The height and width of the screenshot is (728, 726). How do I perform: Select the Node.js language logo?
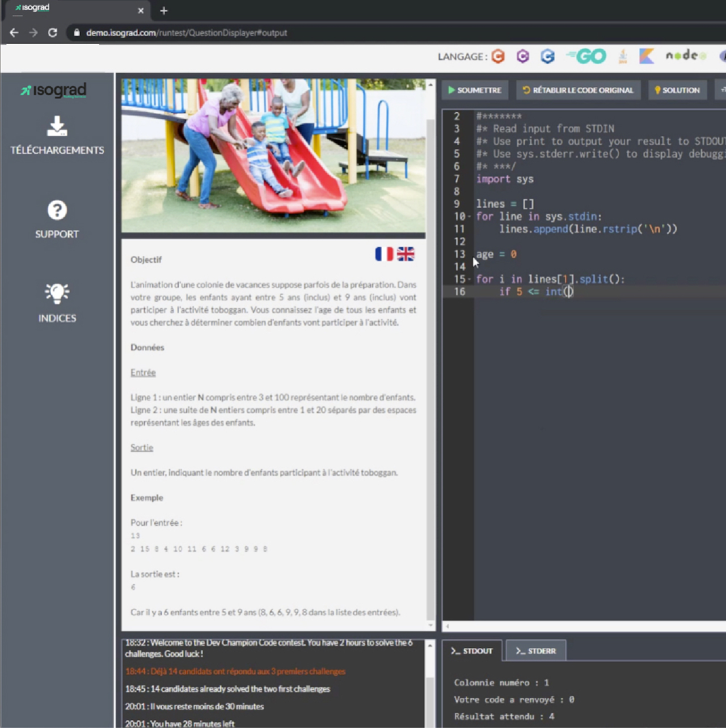tap(685, 56)
